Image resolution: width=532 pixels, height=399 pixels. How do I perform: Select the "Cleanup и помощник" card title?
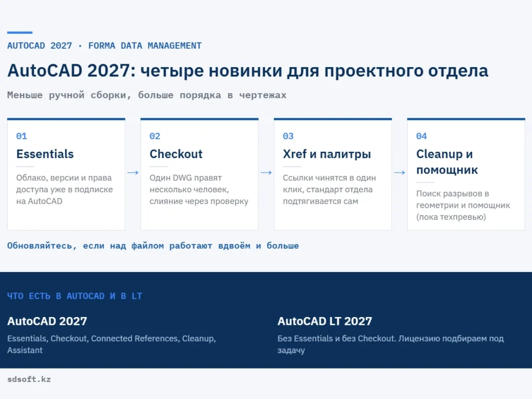coord(447,162)
